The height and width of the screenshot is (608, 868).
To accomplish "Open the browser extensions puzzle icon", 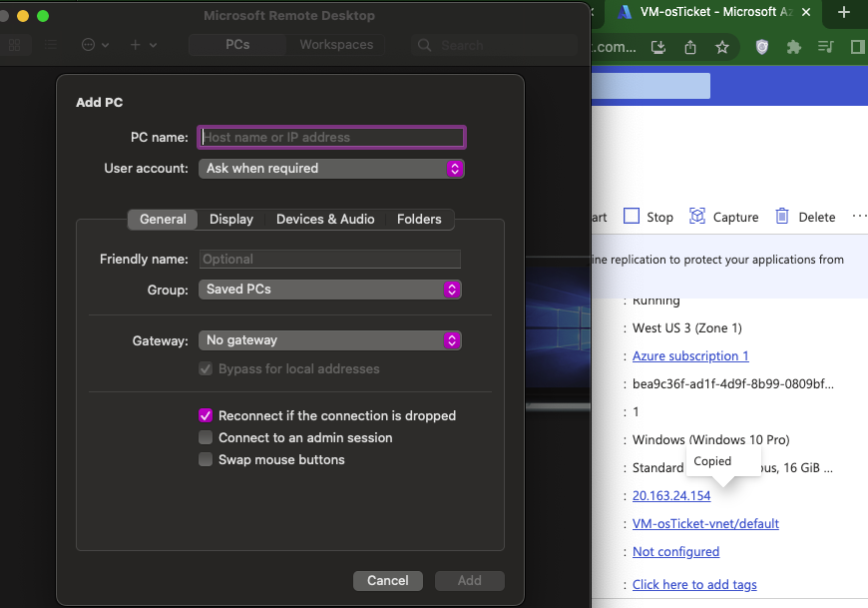I will (x=794, y=47).
